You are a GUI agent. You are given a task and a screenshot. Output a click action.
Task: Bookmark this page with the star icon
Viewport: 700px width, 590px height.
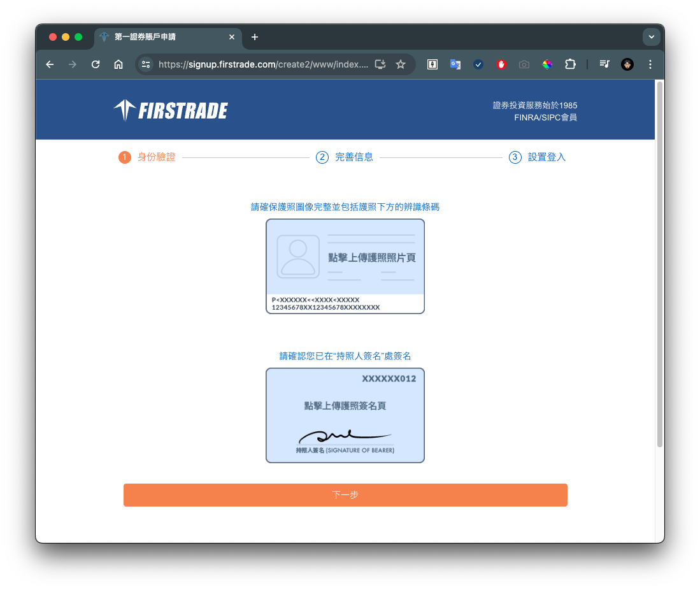coord(401,64)
